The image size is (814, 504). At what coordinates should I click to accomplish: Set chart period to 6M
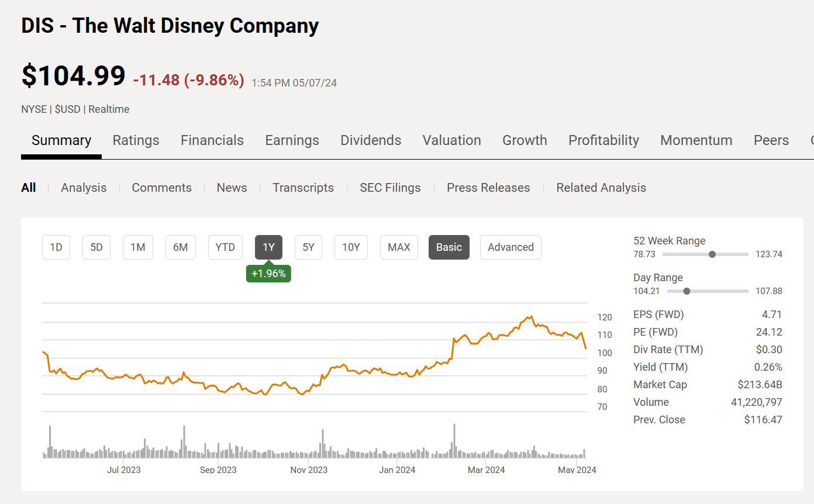tap(180, 247)
